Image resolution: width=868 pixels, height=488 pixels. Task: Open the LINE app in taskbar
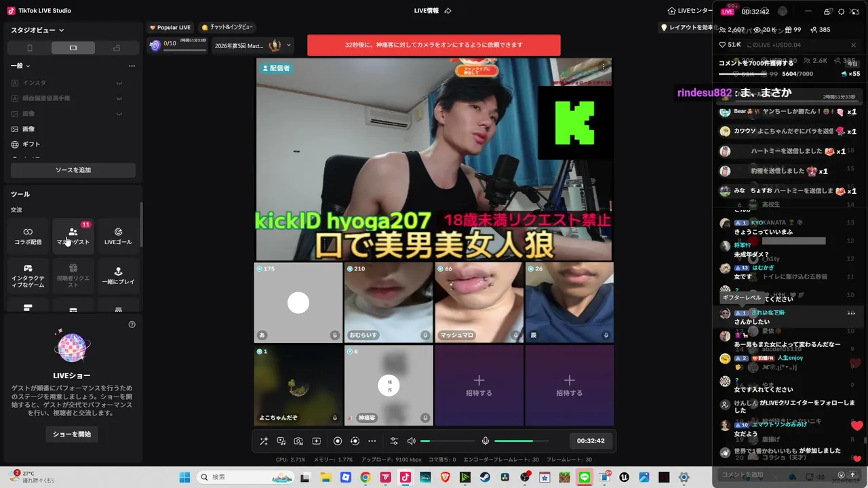[x=585, y=477]
